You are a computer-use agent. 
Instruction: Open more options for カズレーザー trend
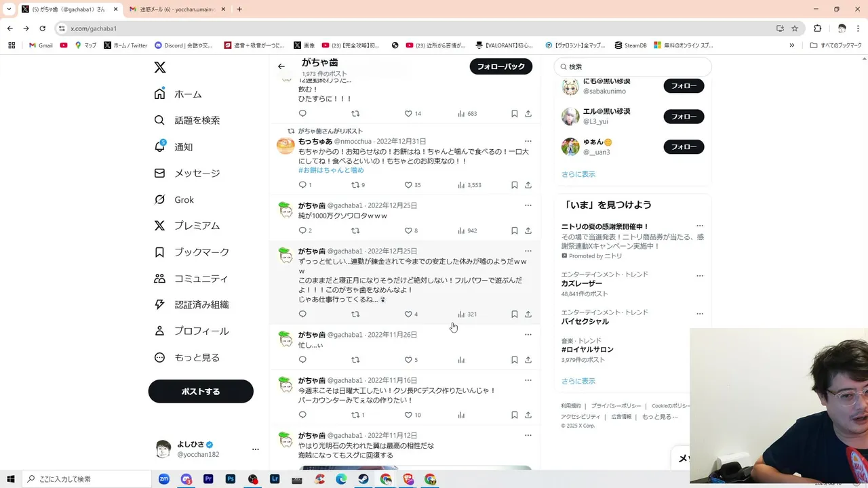[x=700, y=276]
